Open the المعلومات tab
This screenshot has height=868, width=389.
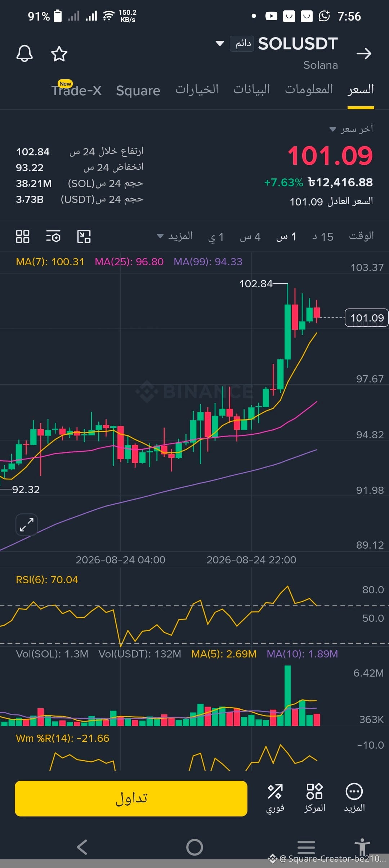(x=309, y=89)
